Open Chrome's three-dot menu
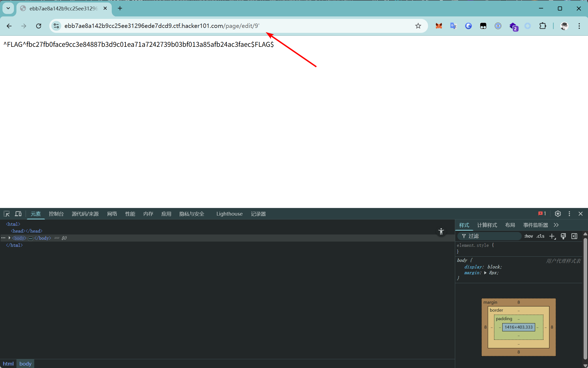Viewport: 588px width, 368px height. 579,26
